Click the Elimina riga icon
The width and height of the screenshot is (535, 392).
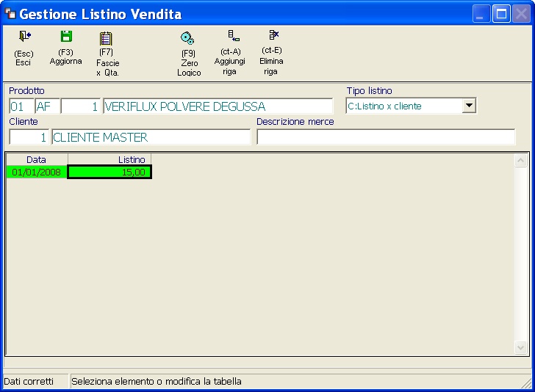[273, 35]
